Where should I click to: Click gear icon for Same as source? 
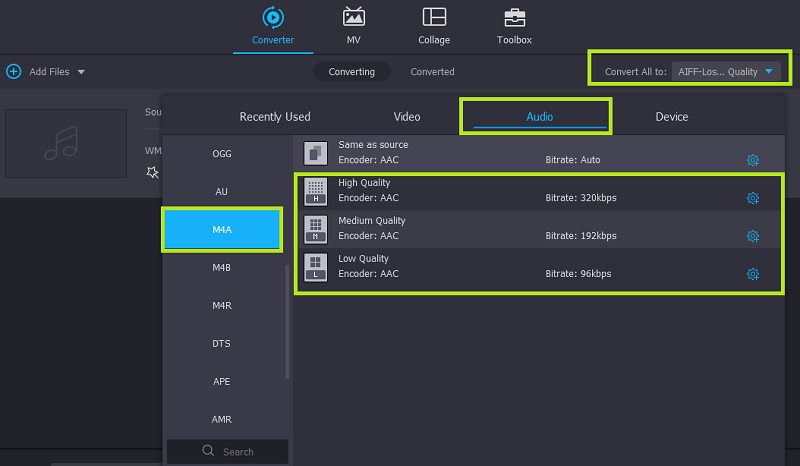[753, 160]
